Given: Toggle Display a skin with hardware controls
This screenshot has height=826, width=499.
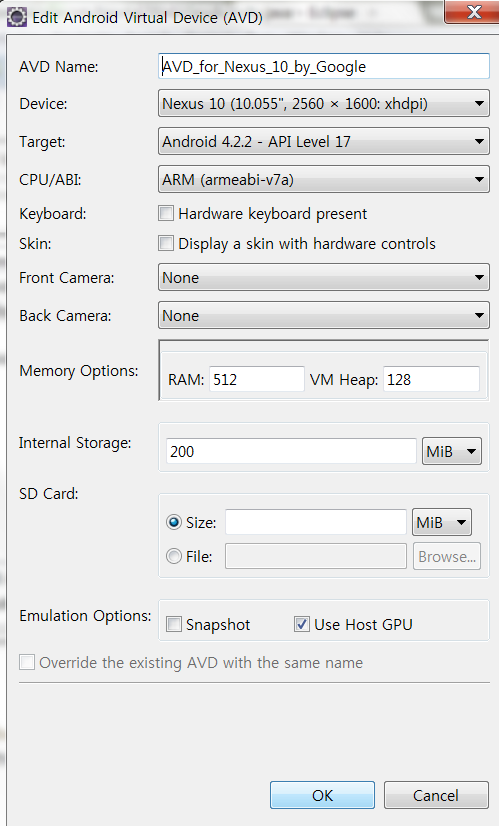Looking at the screenshot, I should tap(166, 243).
